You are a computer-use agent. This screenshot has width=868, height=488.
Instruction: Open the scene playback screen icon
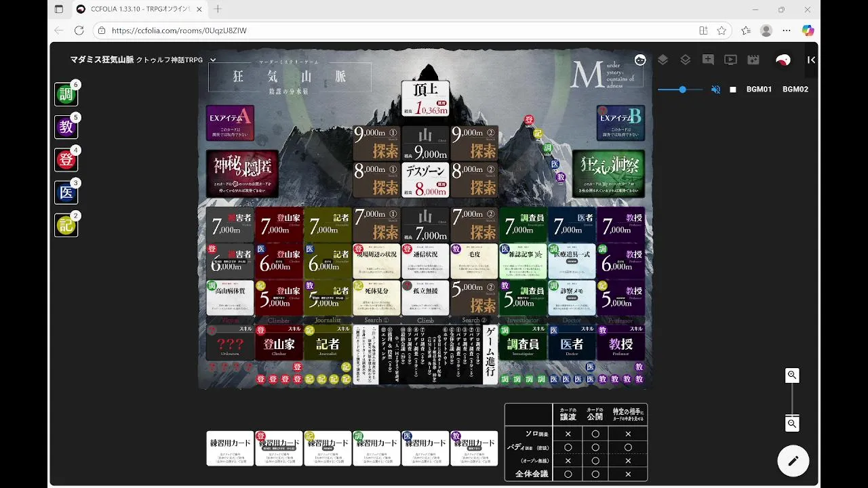tap(730, 60)
